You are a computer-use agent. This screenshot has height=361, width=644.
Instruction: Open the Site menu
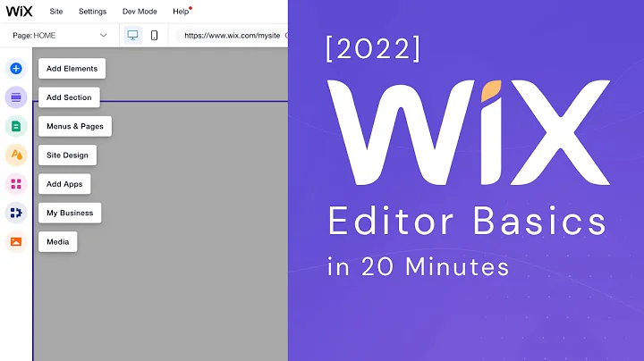[x=56, y=12]
